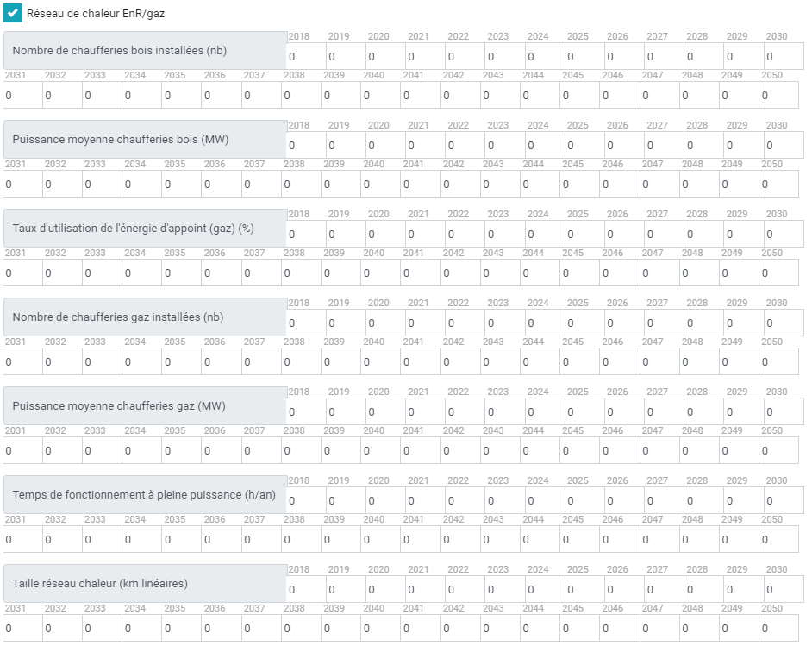This screenshot has height=646, width=812.
Task: Select 2018 field for chaufferies bois installées
Action: [306, 56]
